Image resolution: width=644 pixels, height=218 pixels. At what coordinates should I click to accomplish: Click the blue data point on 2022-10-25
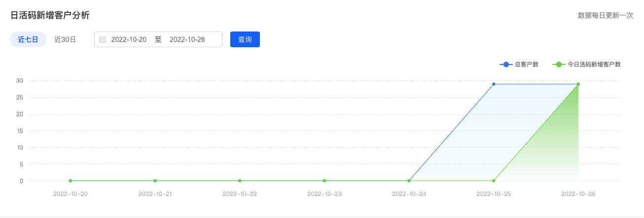click(494, 84)
